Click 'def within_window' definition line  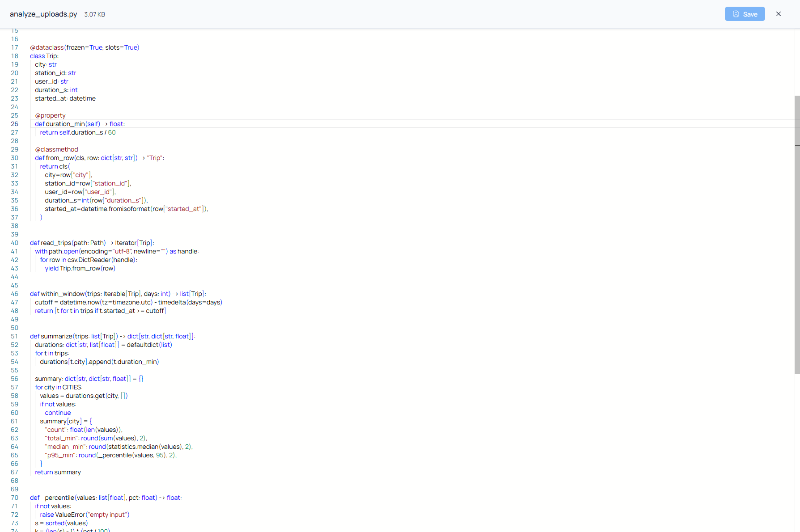(118, 294)
